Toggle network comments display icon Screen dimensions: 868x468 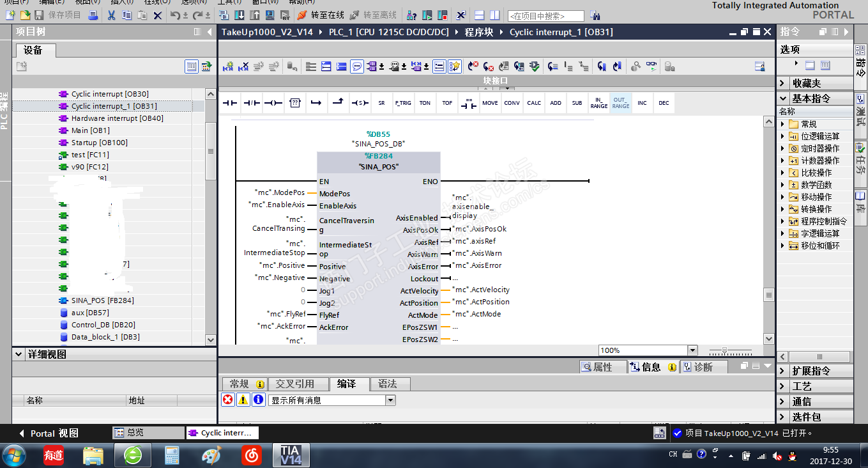coord(357,66)
